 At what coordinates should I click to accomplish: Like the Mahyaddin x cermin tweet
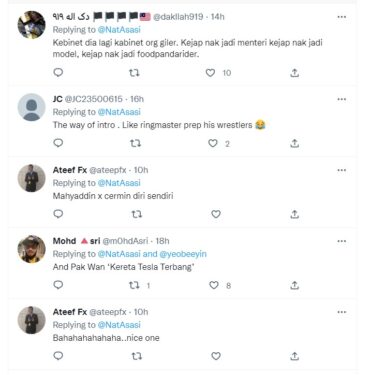coord(216,214)
